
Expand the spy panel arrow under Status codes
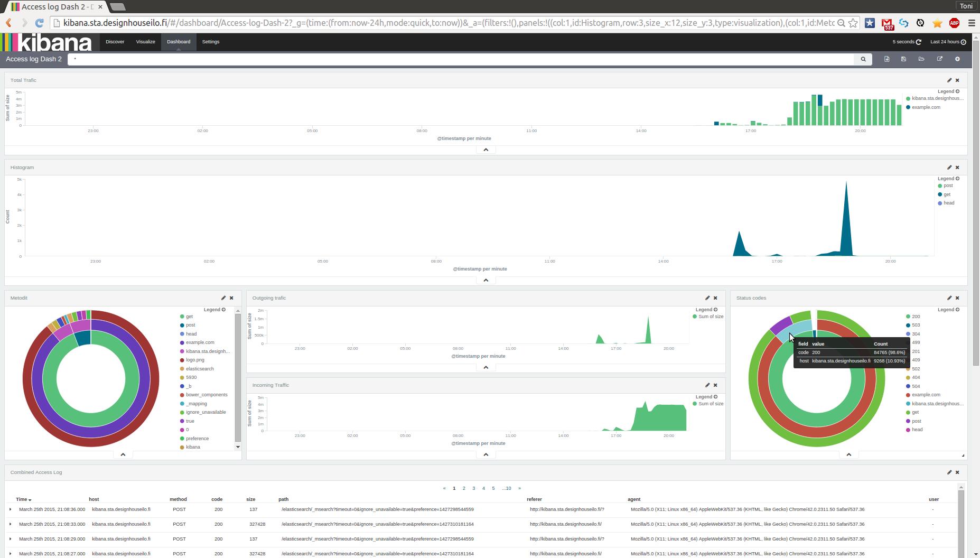click(849, 454)
